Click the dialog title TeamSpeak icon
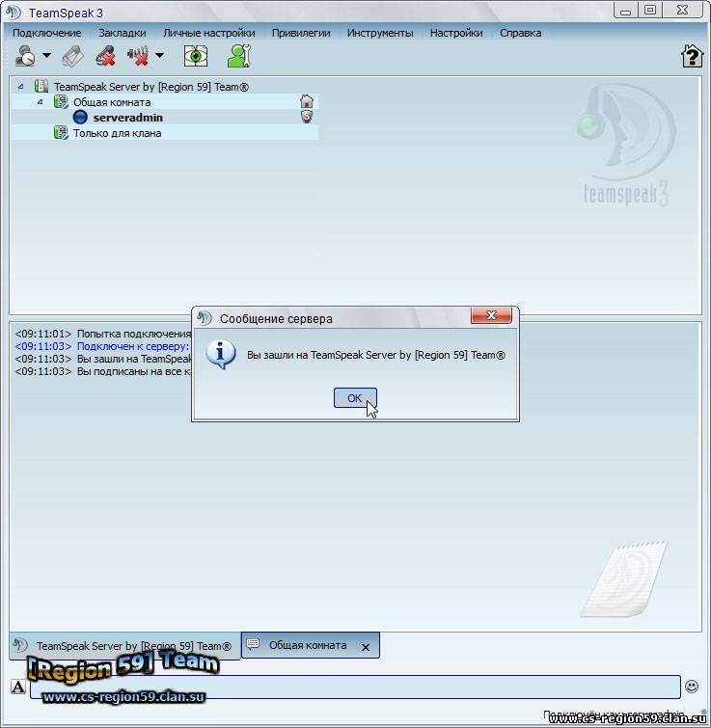 (x=205, y=318)
